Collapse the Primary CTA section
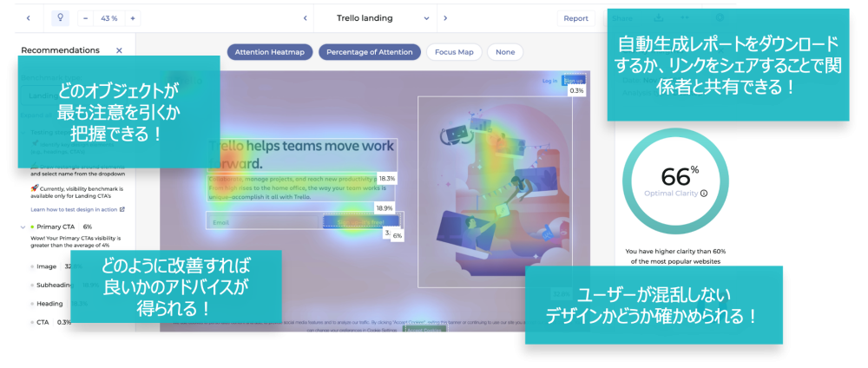Screen dimensions: 868x368 pos(22,227)
